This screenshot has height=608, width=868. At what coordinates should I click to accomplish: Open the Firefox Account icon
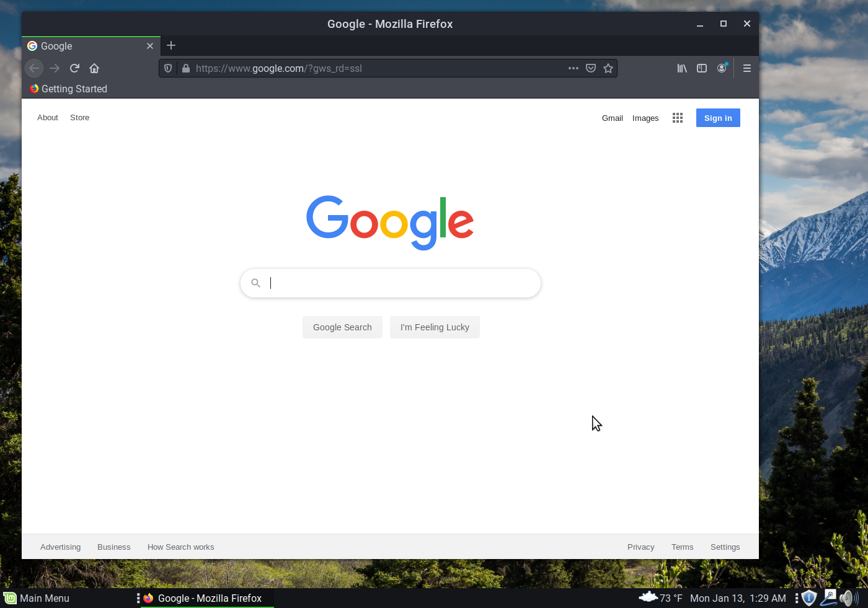(x=722, y=68)
